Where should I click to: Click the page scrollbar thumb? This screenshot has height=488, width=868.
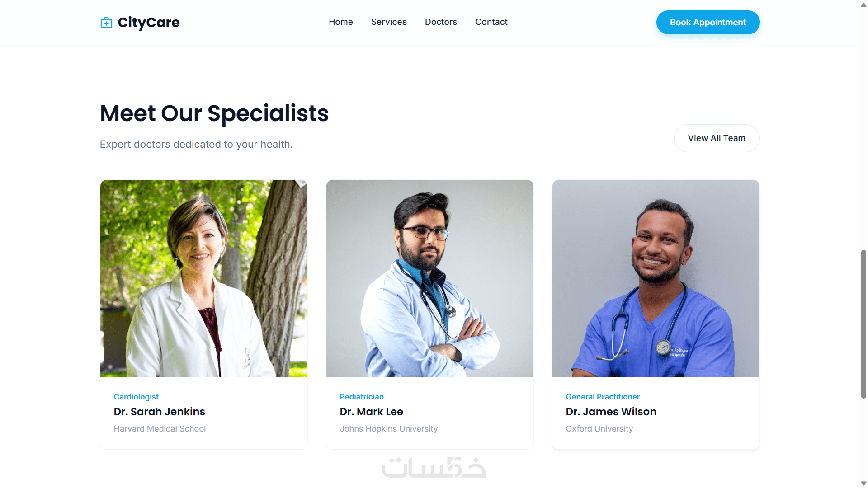tap(863, 324)
